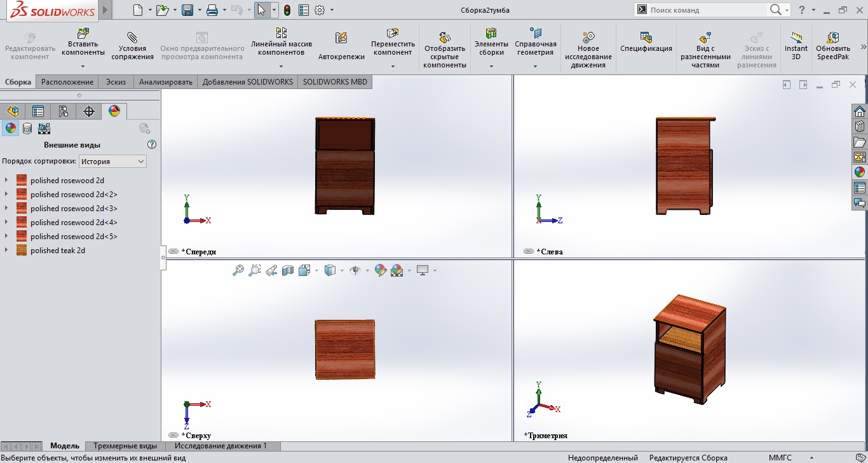The image size is (868, 463).
Task: Switch to Анализировать tab
Action: pyautogui.click(x=166, y=81)
